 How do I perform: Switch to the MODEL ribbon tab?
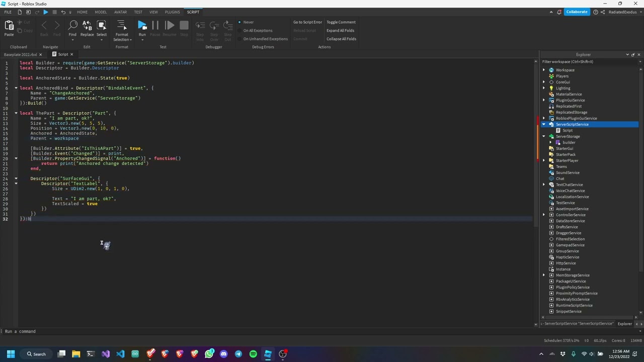click(101, 12)
